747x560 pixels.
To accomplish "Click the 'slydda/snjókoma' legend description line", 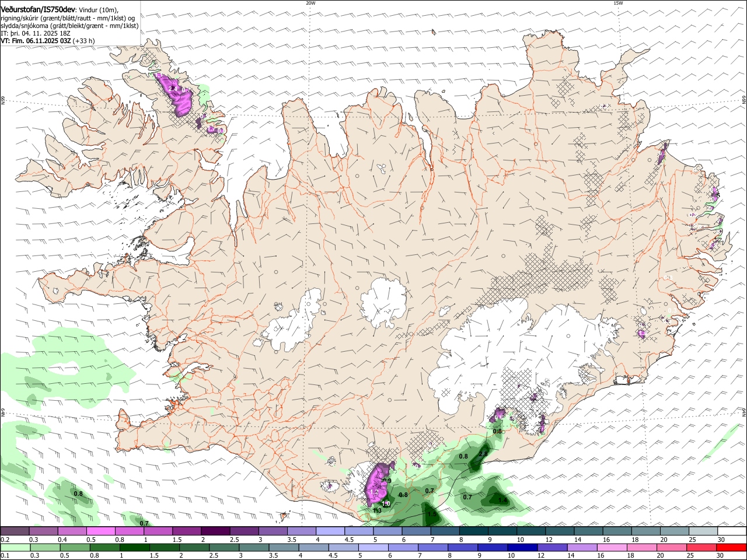I will coord(69,26).
